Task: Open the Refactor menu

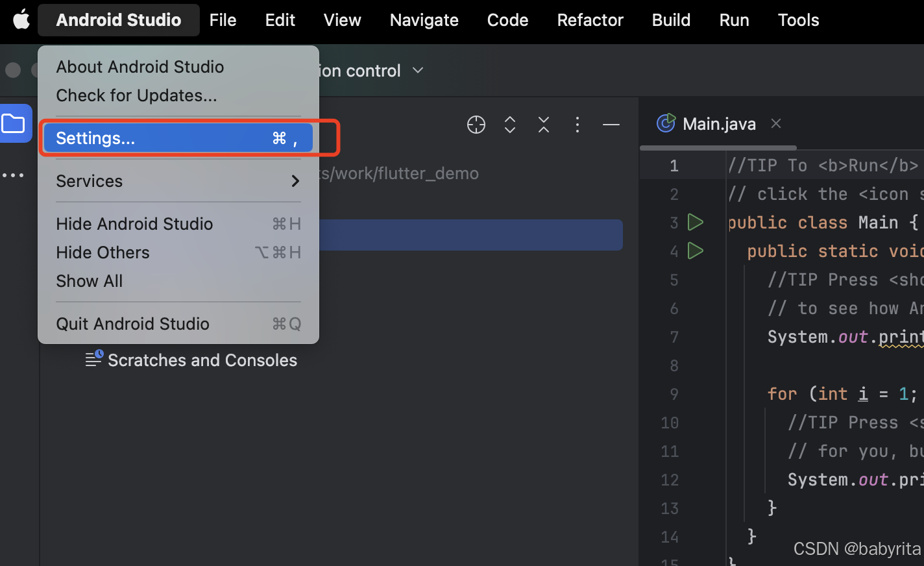Action: click(x=590, y=20)
